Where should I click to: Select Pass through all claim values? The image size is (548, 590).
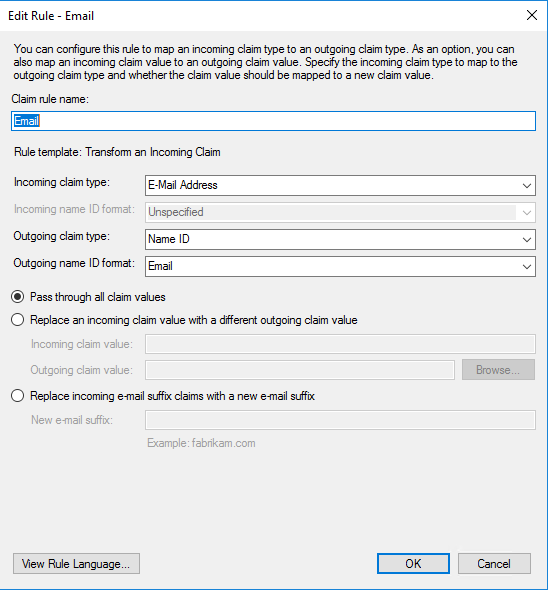tap(17, 297)
